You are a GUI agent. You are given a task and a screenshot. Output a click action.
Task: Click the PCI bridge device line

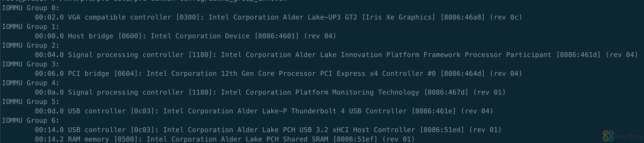pos(278,74)
